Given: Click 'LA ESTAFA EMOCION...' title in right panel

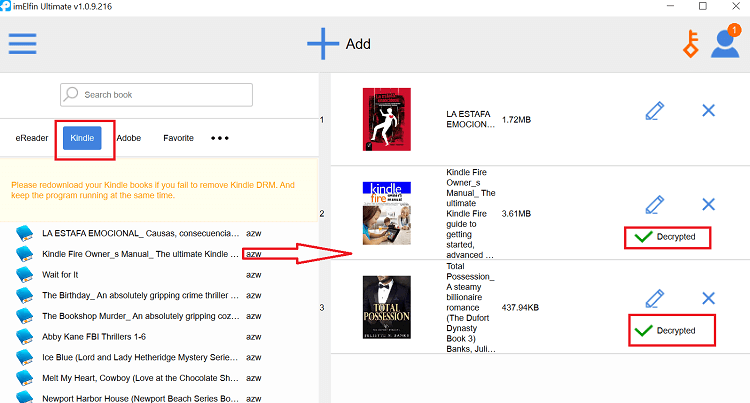Looking at the screenshot, I should coord(470,119).
